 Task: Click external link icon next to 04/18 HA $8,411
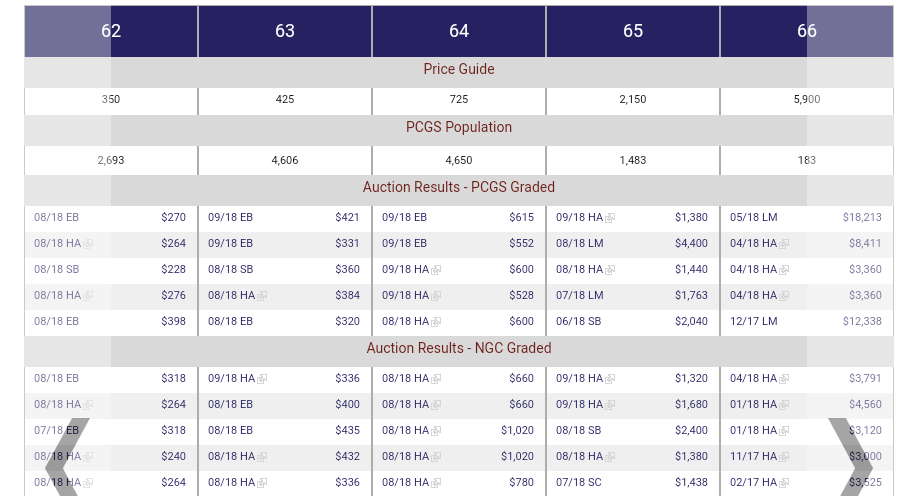[784, 244]
